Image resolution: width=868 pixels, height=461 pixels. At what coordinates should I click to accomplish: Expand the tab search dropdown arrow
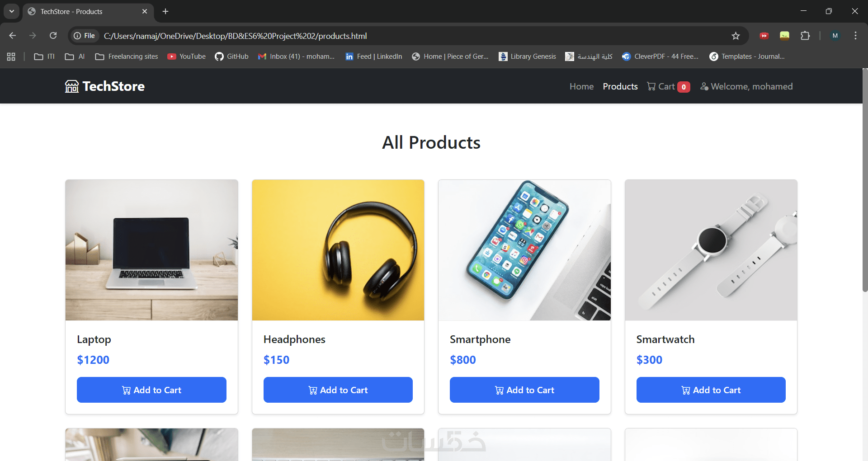tap(12, 11)
